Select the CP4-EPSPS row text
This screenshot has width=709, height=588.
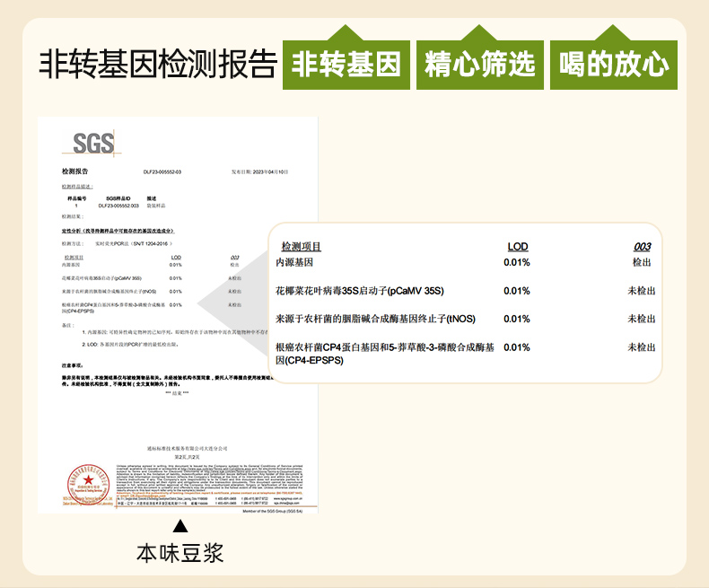[384, 353]
